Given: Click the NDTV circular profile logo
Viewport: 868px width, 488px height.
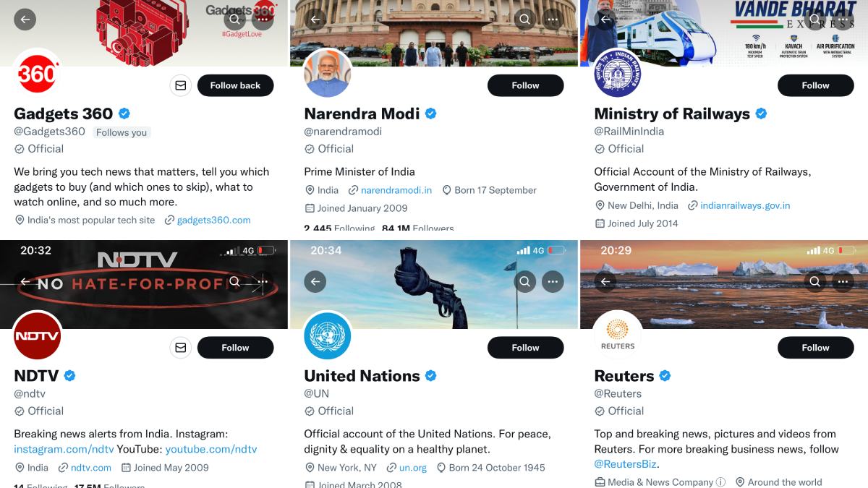Looking at the screenshot, I should (38, 335).
